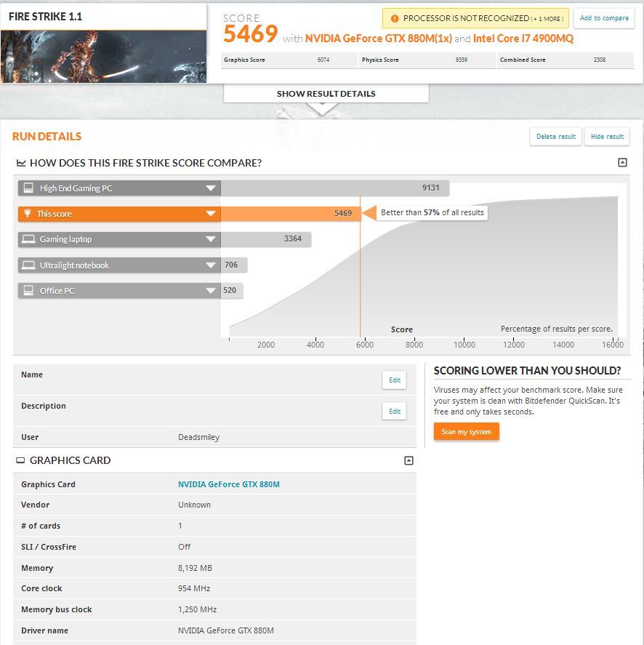Image resolution: width=644 pixels, height=645 pixels.
Task: Click the Fire Strike artwork thumbnail
Action: click(103, 57)
